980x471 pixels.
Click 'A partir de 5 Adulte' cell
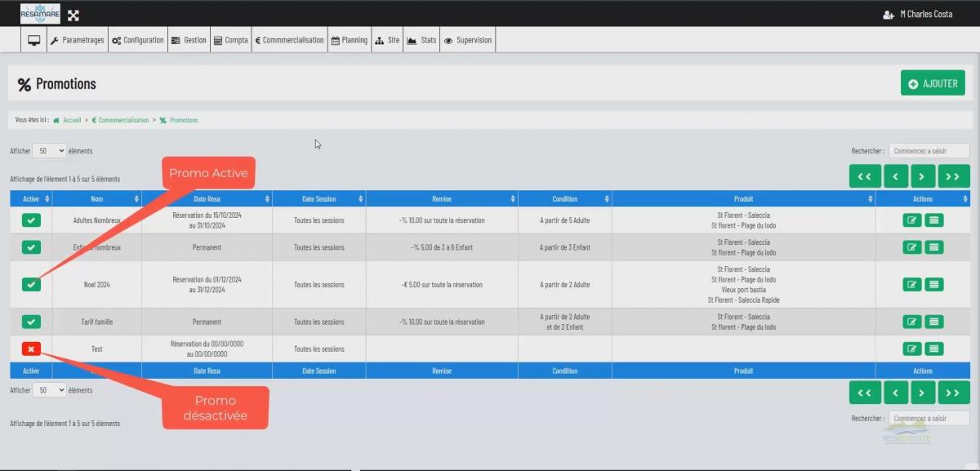pos(564,220)
